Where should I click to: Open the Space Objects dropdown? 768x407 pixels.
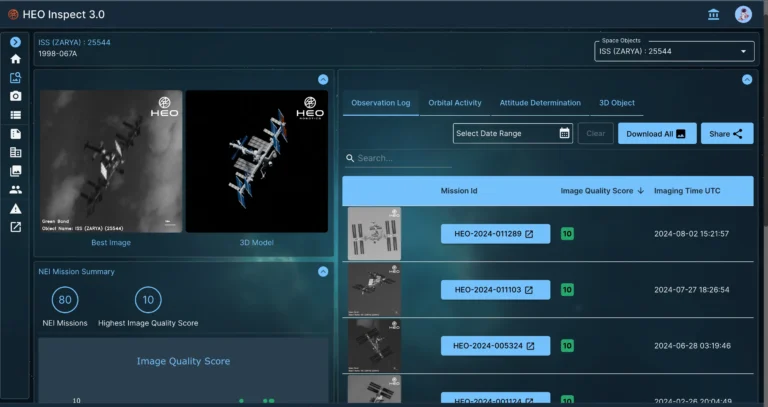(674, 51)
